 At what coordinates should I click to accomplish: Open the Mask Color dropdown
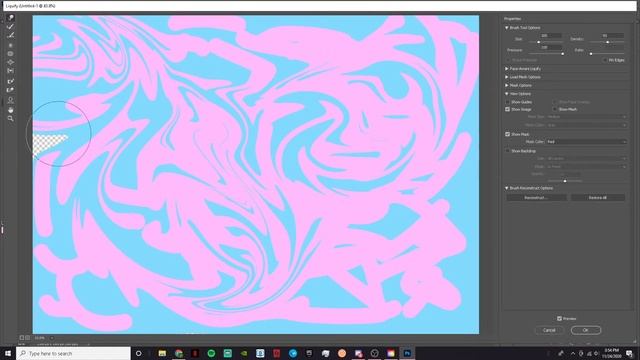pos(586,142)
